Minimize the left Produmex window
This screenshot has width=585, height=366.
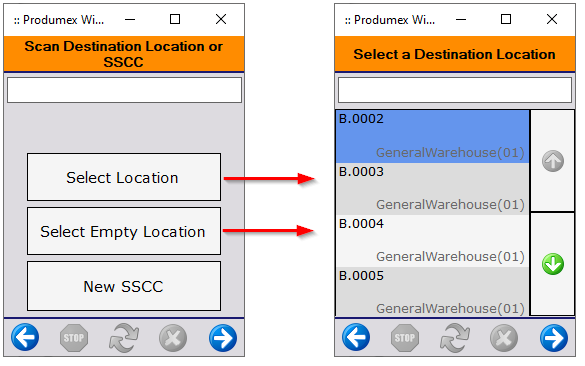pos(130,19)
